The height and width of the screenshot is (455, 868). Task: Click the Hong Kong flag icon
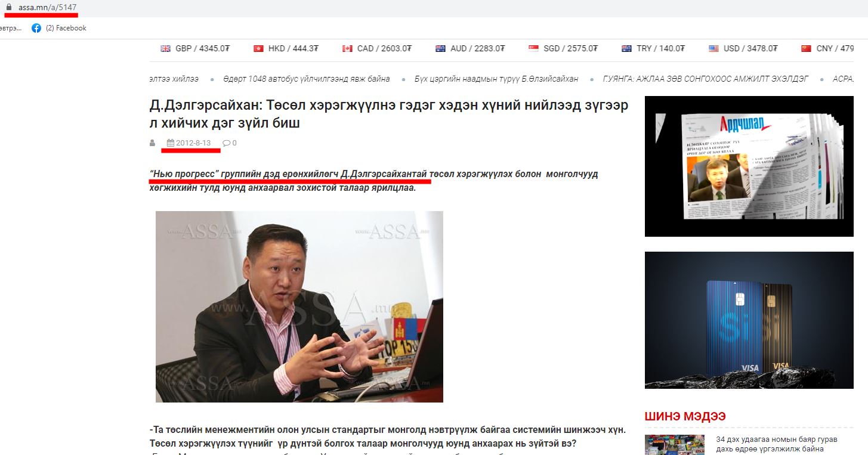coord(258,49)
